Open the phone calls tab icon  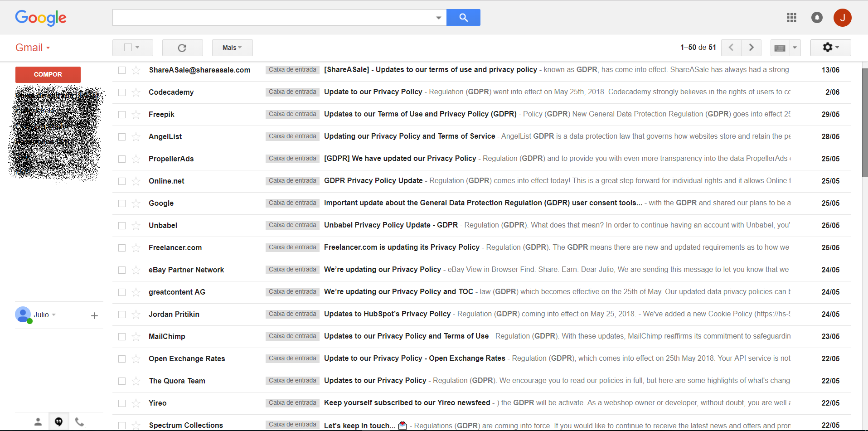[79, 422]
